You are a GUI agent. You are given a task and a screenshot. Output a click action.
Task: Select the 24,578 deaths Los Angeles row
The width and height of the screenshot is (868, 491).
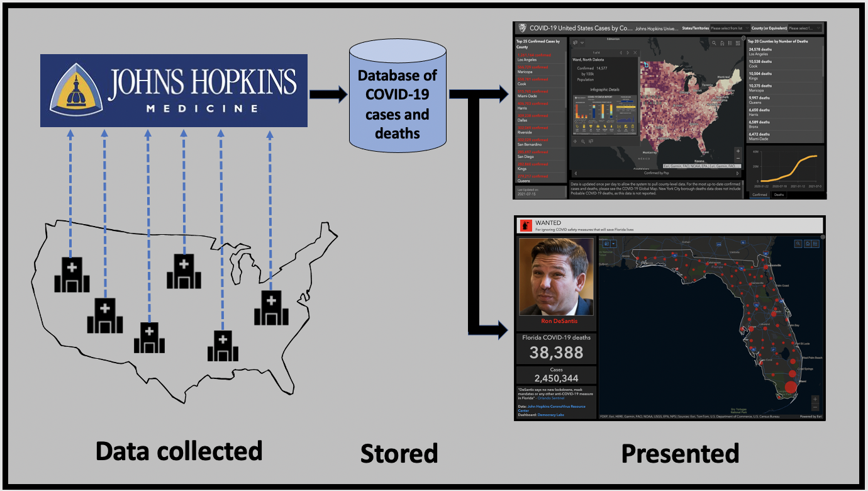(x=784, y=52)
